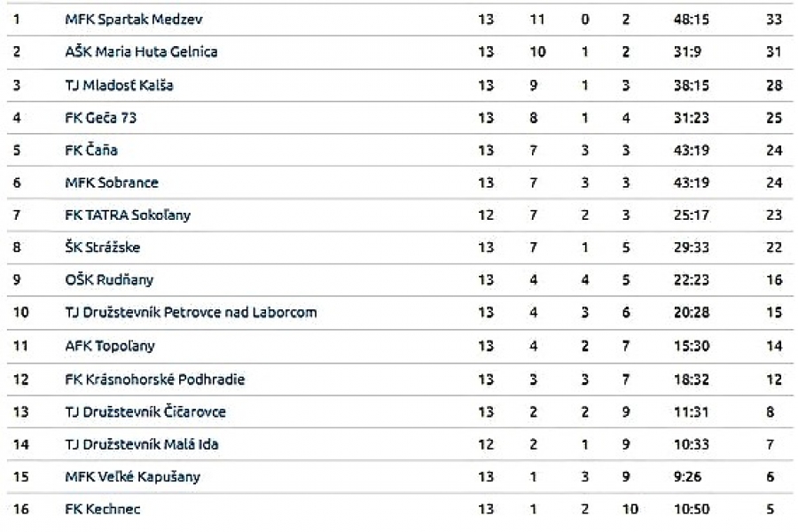Open MFK Sobrance team link
The height and width of the screenshot is (532, 798).
pyautogui.click(x=112, y=183)
